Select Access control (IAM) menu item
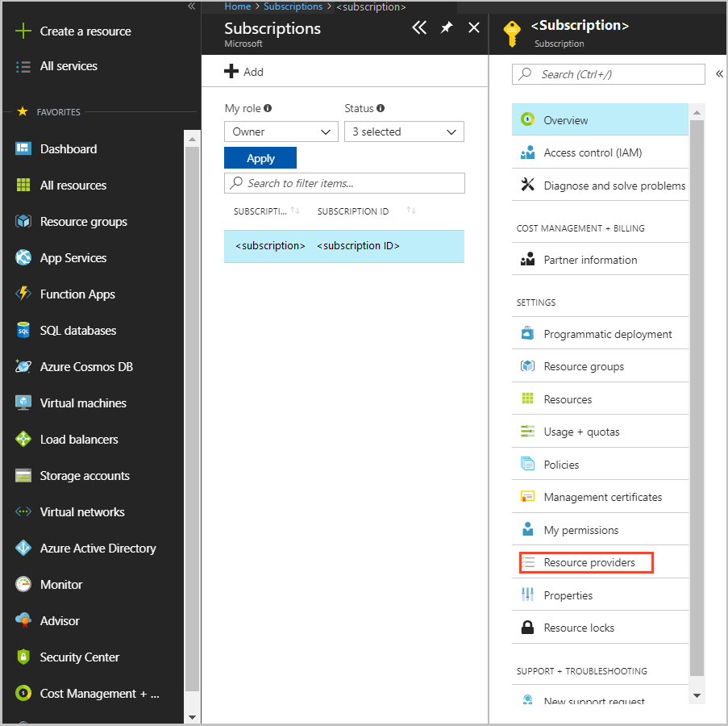The width and height of the screenshot is (728, 726). click(x=592, y=152)
